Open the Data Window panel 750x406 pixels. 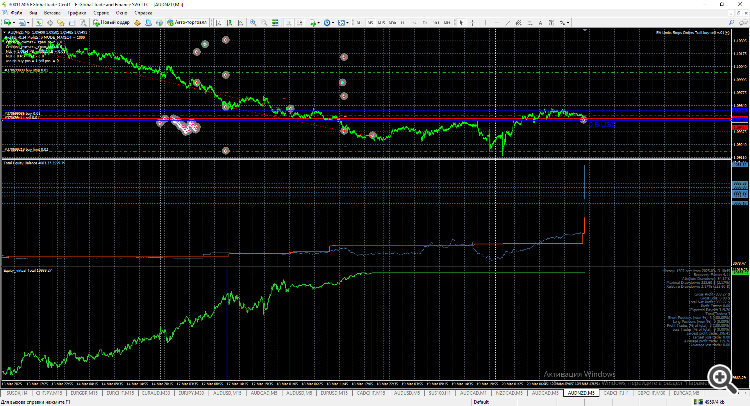coord(50,22)
